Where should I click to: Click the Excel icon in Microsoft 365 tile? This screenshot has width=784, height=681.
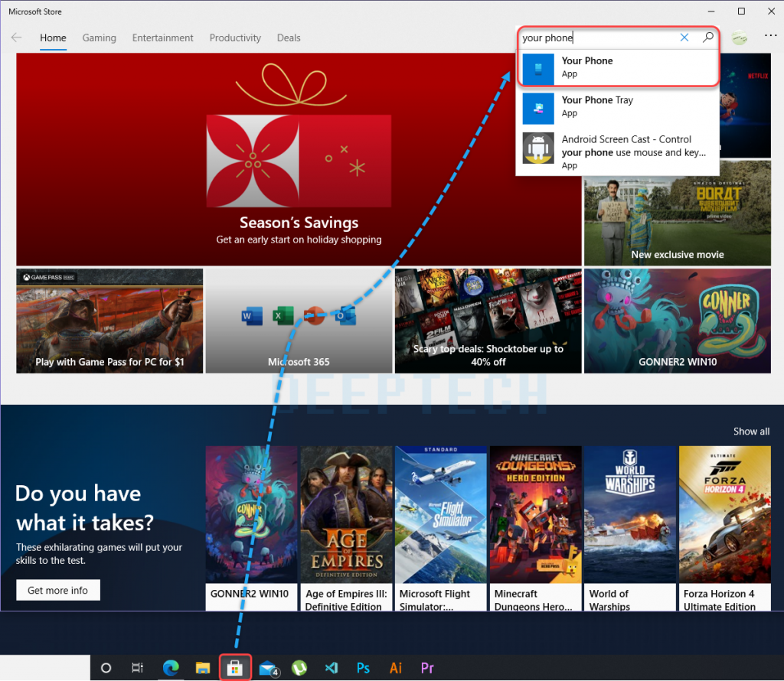click(x=283, y=316)
